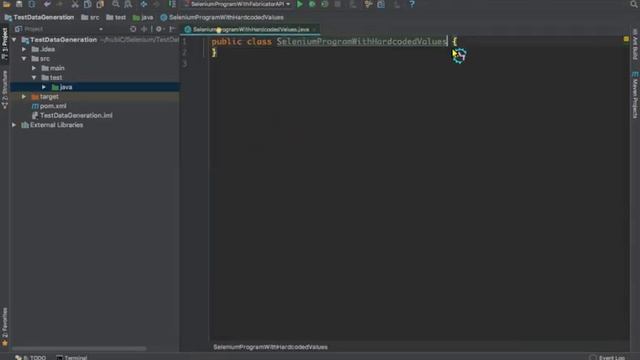
Task: Toggle the Favorites tool window tab
Action: [4, 327]
